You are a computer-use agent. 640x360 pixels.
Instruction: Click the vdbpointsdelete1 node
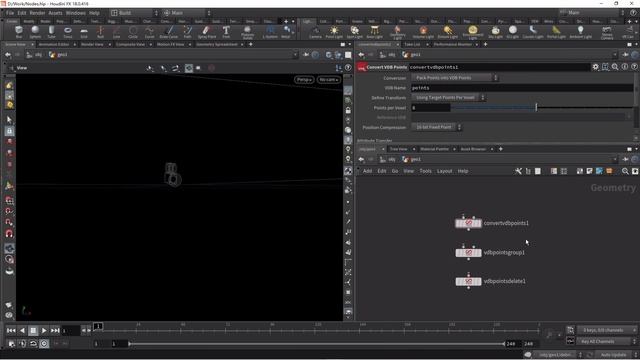(x=468, y=281)
